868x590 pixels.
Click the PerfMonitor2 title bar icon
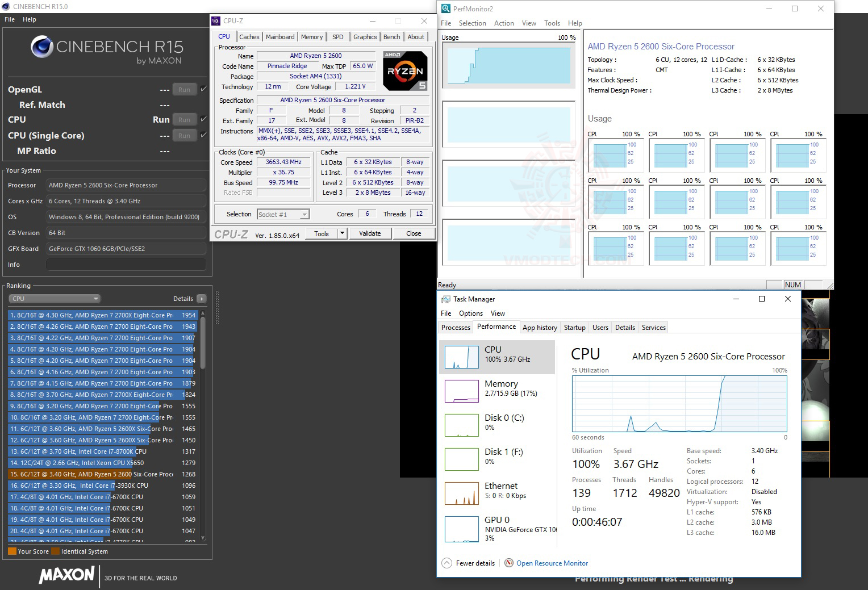446,9
